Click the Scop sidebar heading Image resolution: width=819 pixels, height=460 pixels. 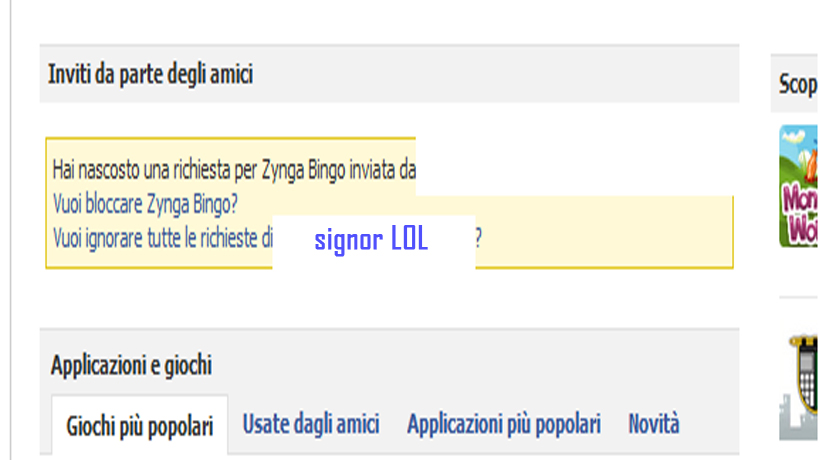point(798,84)
